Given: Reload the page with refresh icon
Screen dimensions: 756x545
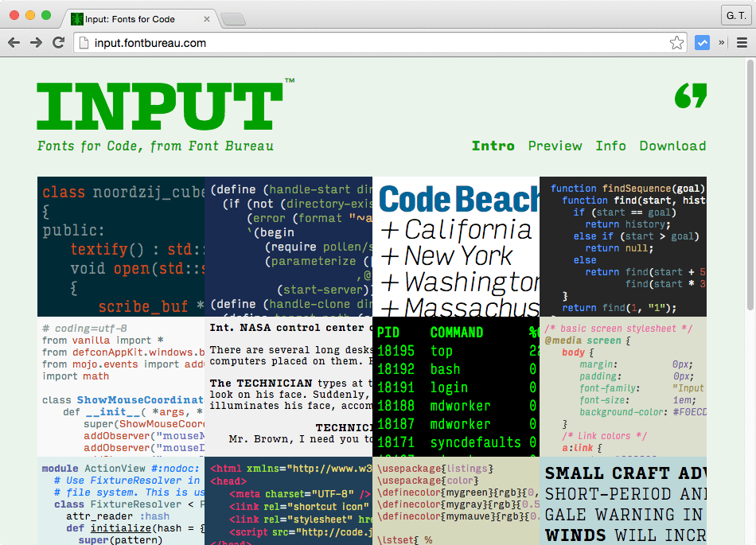Looking at the screenshot, I should 58,43.
